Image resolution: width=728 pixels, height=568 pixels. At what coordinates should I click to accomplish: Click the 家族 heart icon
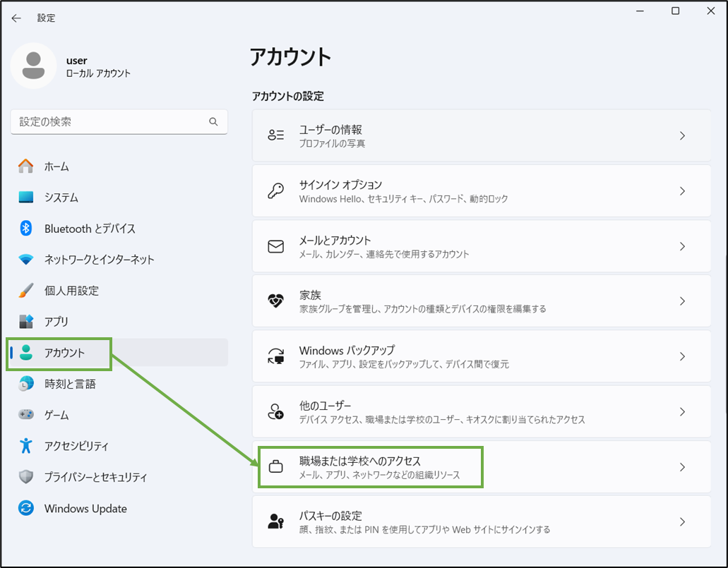point(276,301)
